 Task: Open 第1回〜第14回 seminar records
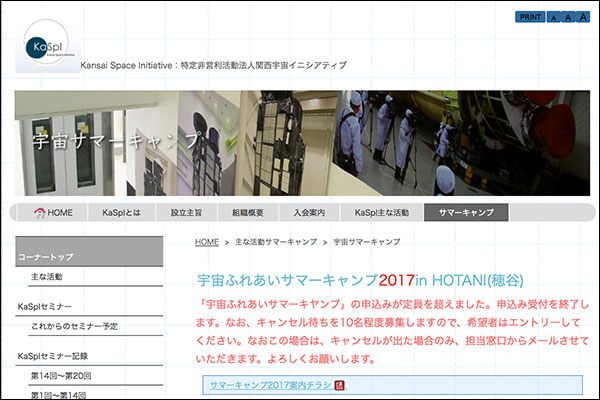[x=58, y=395]
